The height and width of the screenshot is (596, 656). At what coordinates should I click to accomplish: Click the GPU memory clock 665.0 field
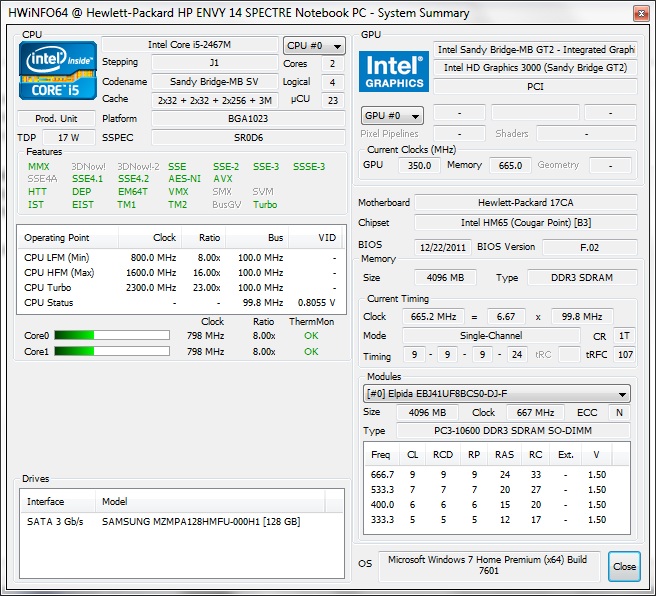click(x=510, y=165)
